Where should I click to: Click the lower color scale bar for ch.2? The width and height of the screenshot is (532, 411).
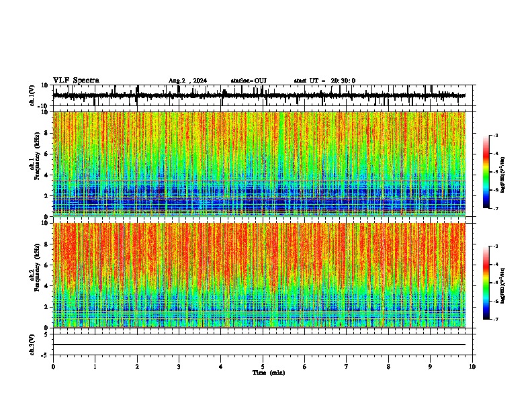(x=486, y=283)
